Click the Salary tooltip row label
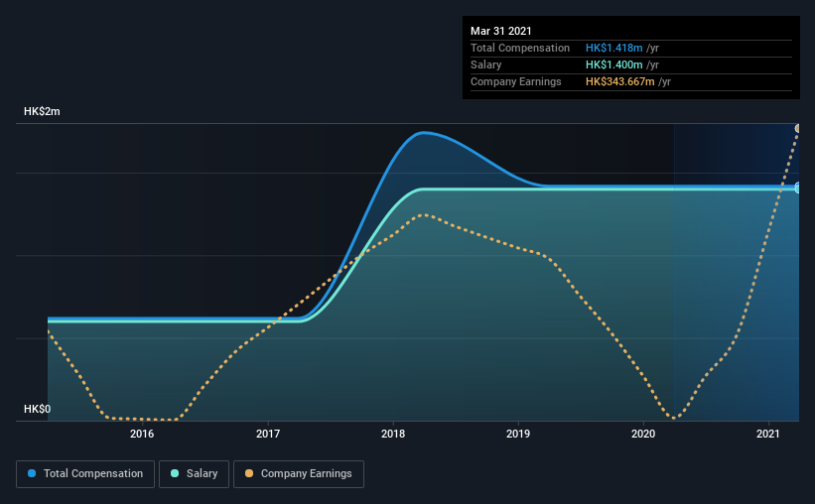The image size is (815, 504). (x=486, y=64)
